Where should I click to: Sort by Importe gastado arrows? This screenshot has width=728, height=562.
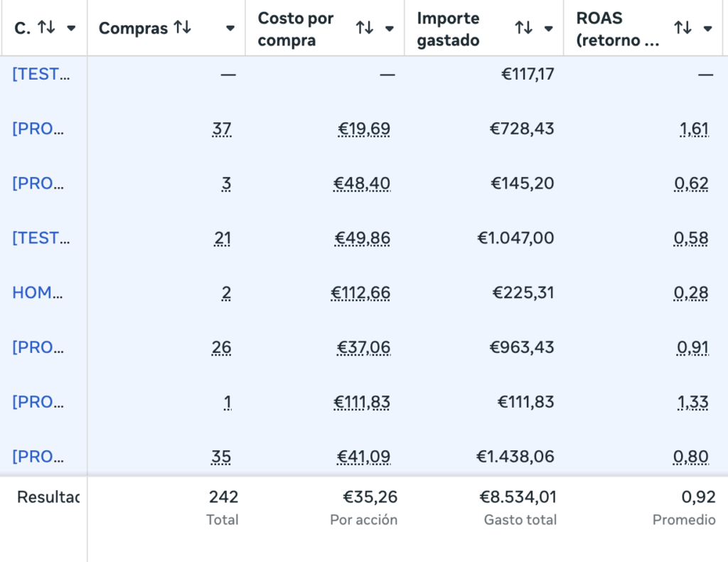point(524,28)
